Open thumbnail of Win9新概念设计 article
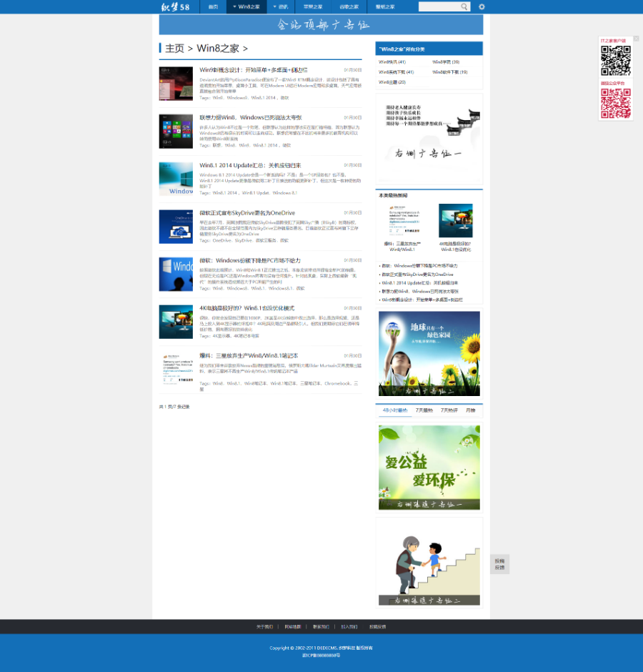The image size is (643, 672). click(176, 84)
